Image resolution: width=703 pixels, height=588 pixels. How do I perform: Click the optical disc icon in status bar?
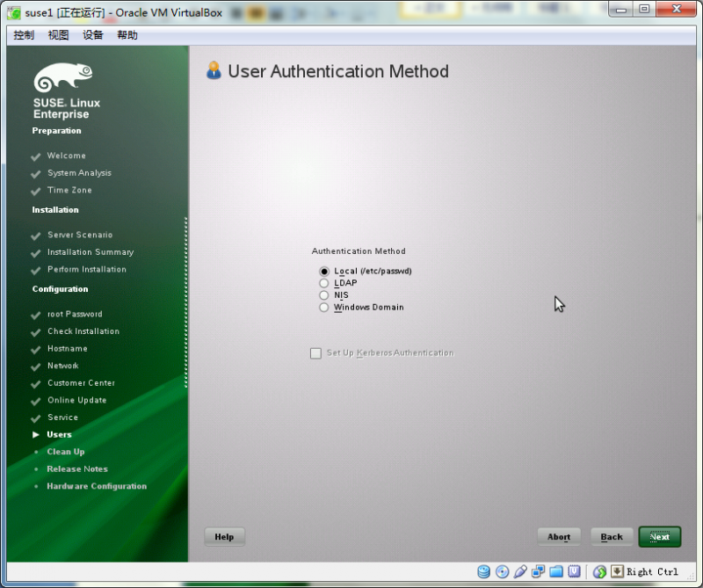coord(502,571)
